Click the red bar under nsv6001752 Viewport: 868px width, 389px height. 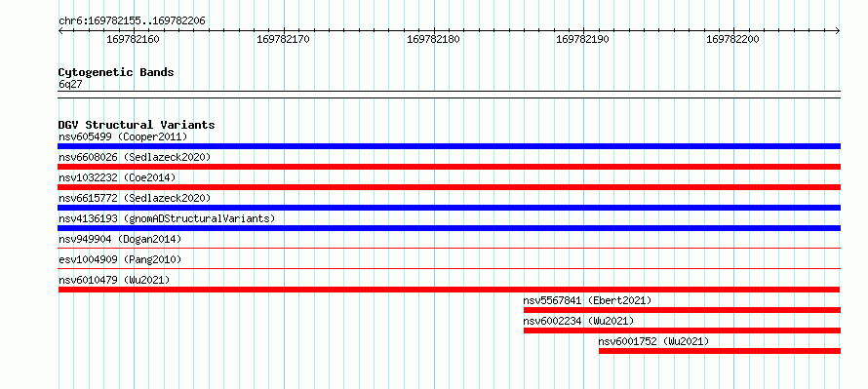[720, 351]
